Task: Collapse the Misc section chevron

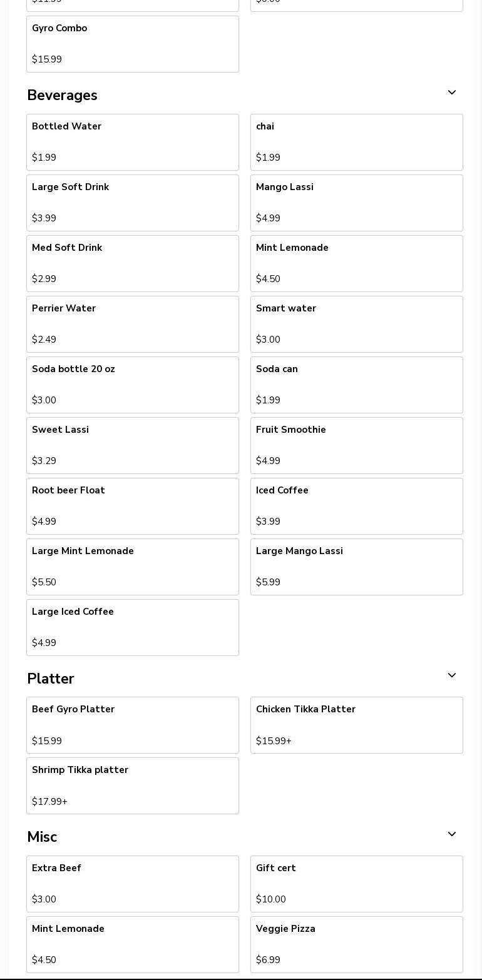Action: (x=451, y=834)
